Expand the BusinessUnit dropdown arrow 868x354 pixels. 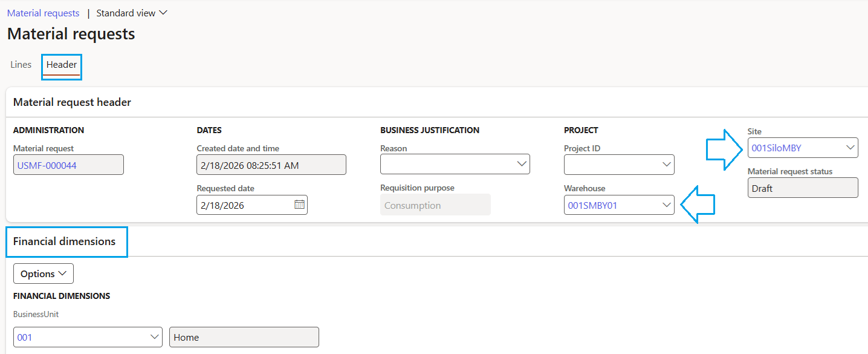click(154, 338)
